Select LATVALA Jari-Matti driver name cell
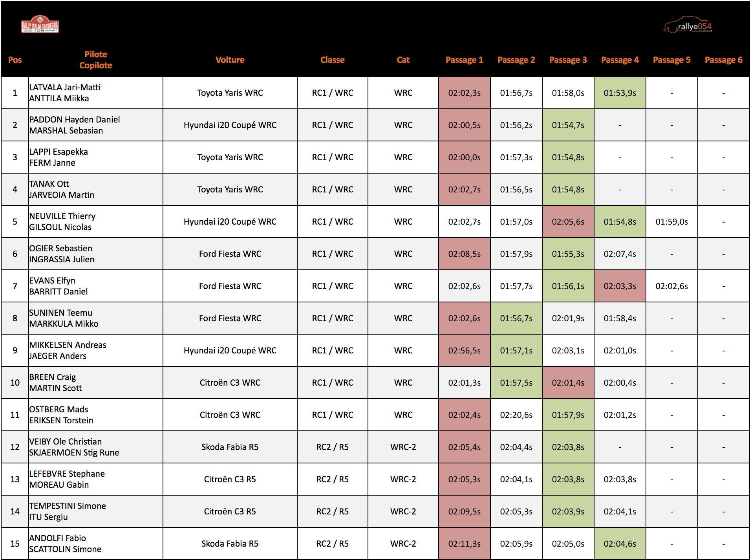This screenshot has width=750, height=560. tap(65, 88)
